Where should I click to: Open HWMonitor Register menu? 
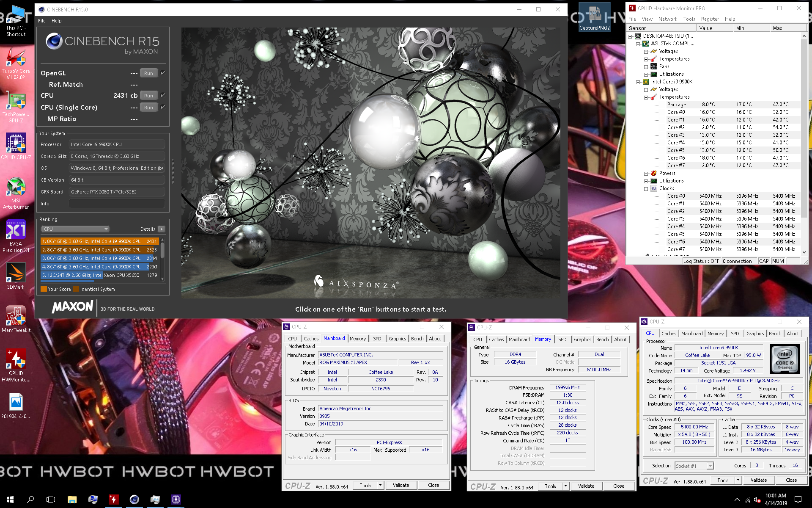(x=710, y=19)
